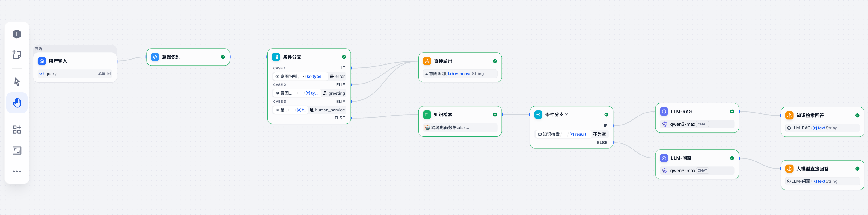Click the 意图识别 node title
The image size is (868, 215).
[171, 57]
